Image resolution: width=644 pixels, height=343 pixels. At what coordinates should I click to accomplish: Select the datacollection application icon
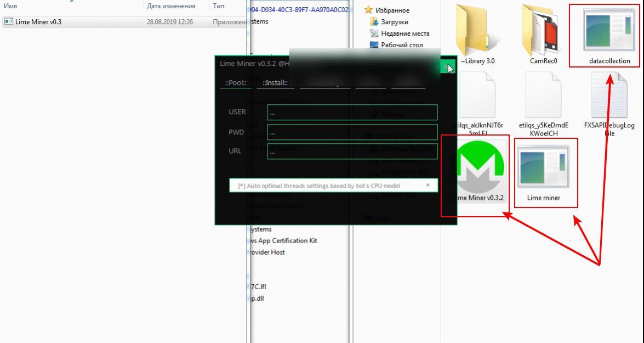point(609,30)
